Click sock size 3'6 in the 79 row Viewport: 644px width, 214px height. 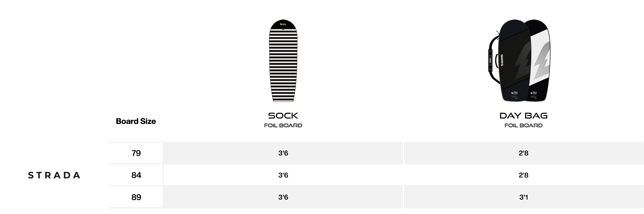click(x=283, y=153)
